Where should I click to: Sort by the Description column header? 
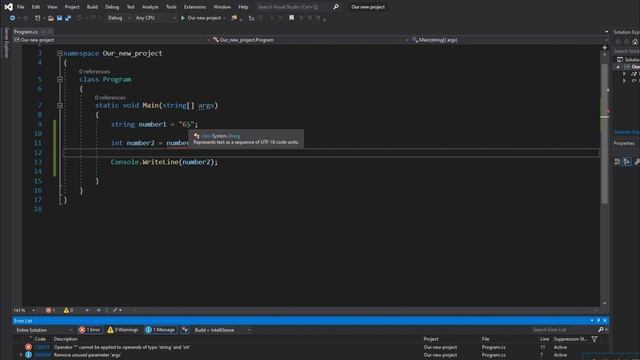click(66, 339)
